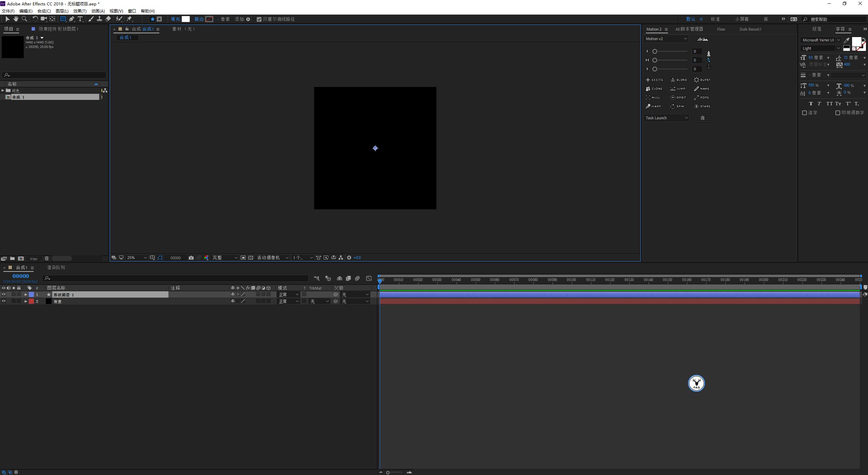The width and height of the screenshot is (868, 475).
Task: Click the fill color white swatch
Action: 186,19
